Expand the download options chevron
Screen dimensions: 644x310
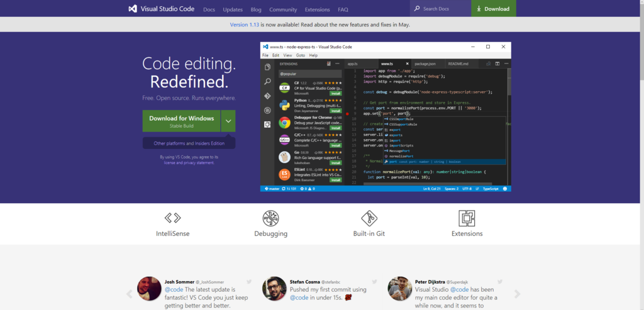[x=228, y=121]
